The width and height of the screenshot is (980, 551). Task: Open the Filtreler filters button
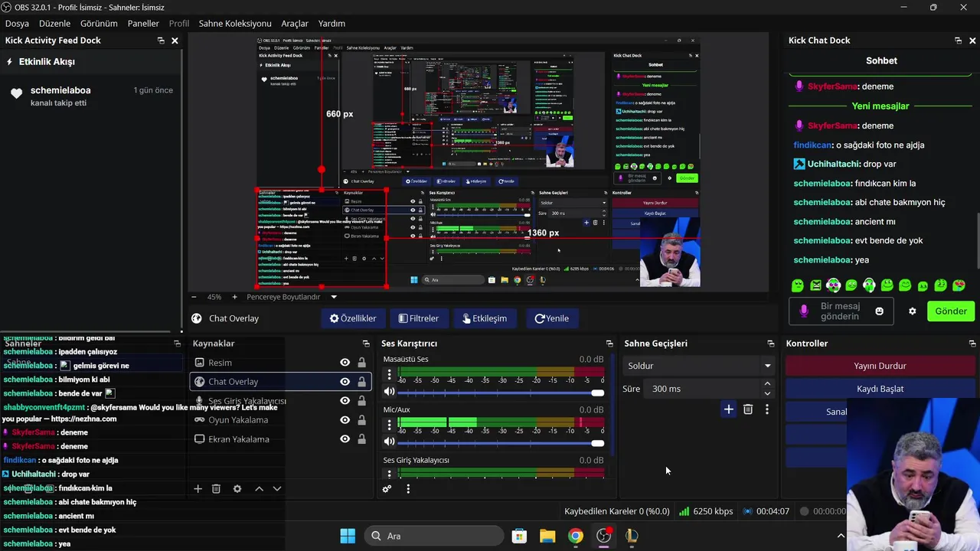coord(419,318)
